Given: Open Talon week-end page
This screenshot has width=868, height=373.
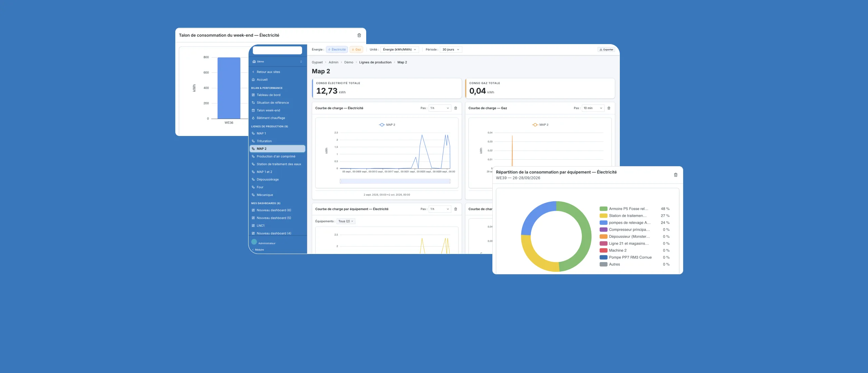Looking at the screenshot, I should coord(277,111).
